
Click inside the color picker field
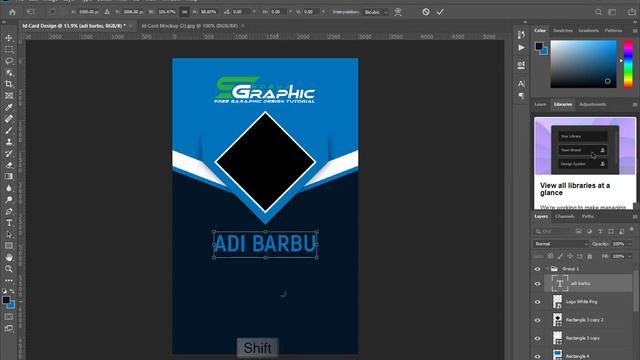[x=583, y=64]
